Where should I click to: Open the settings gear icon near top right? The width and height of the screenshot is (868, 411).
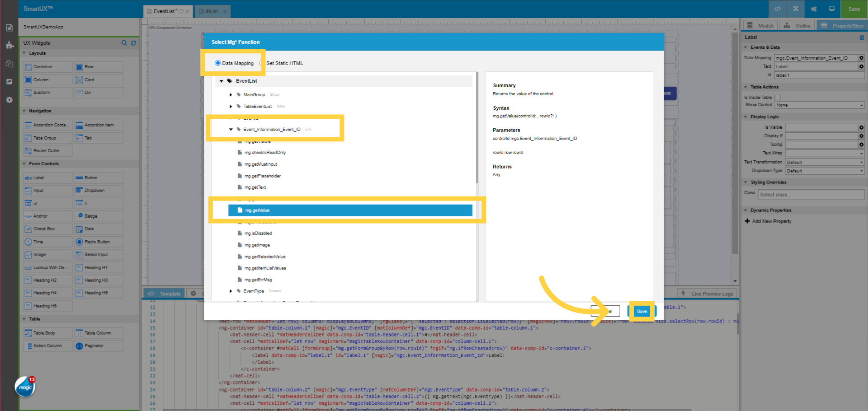tap(813, 9)
